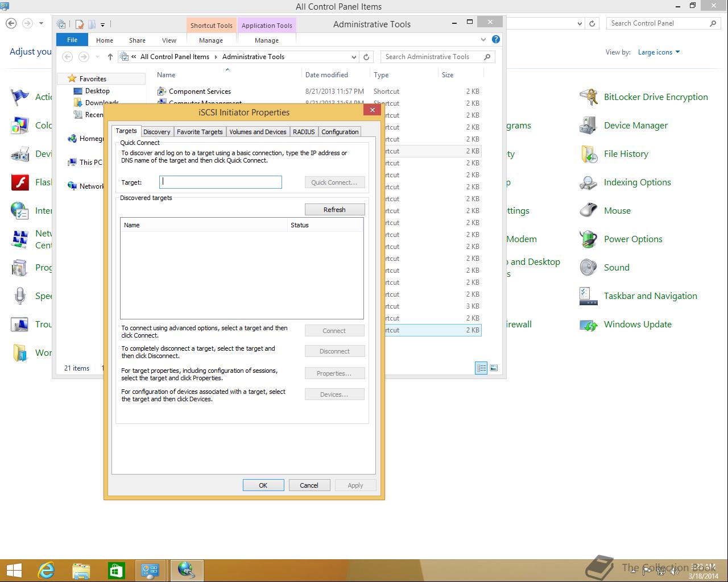Image resolution: width=728 pixels, height=582 pixels.
Task: Click the Quick Connect button
Action: (x=334, y=182)
